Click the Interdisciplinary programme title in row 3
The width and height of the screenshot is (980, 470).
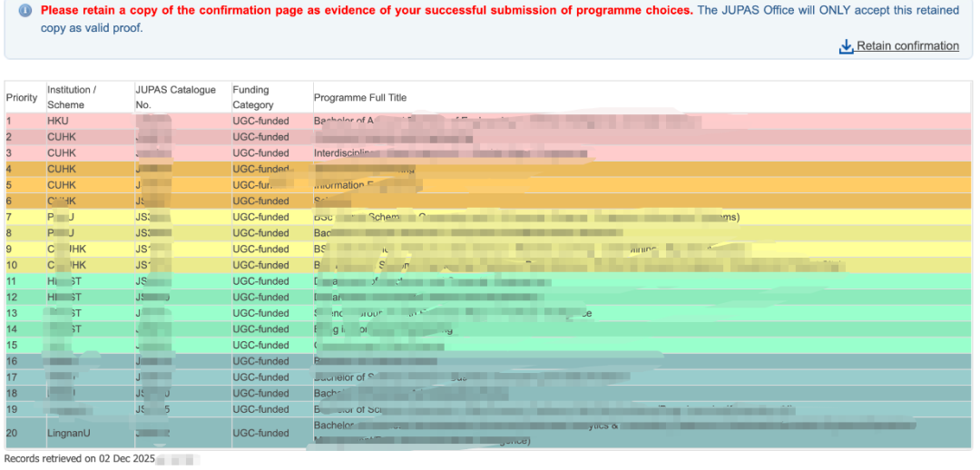click(x=345, y=153)
